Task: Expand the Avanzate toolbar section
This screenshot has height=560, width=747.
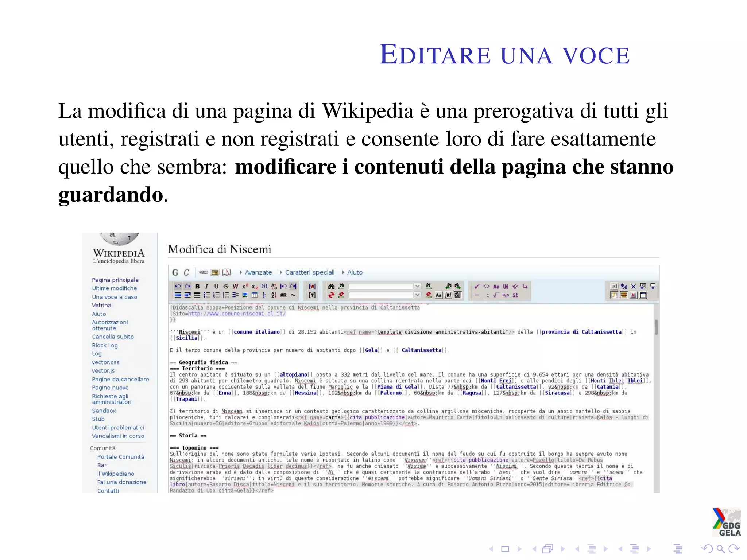Action: pyautogui.click(x=255, y=272)
